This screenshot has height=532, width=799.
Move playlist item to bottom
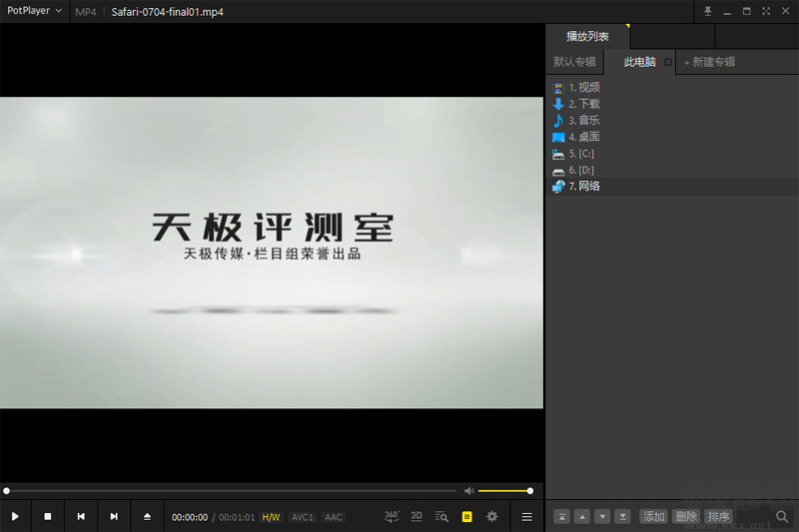pos(622,517)
